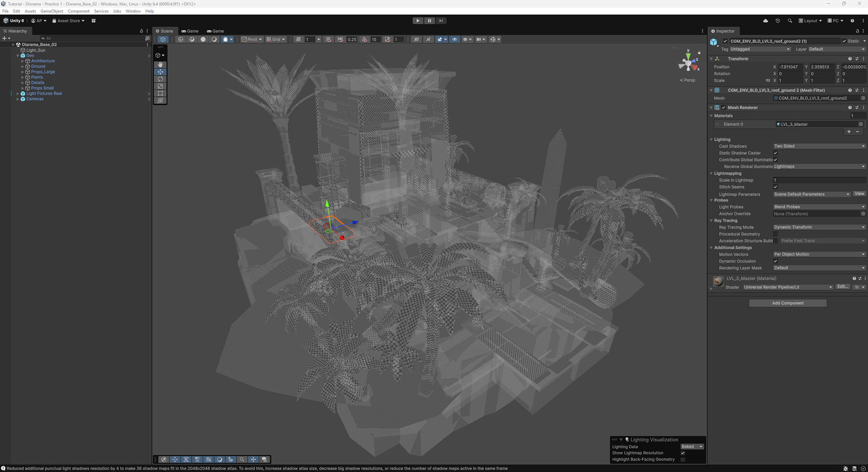Click the Add Component button
The height and width of the screenshot is (472, 868).
(x=788, y=303)
